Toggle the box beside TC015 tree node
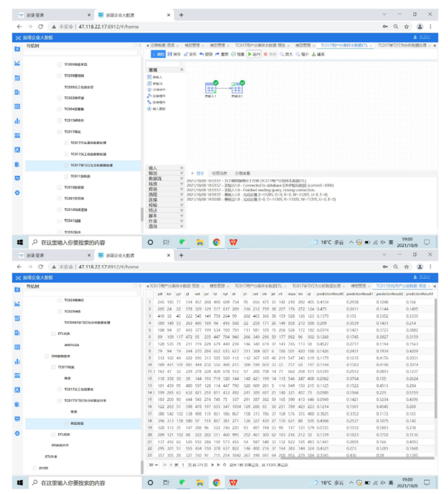The height and width of the screenshot is (494, 448). coord(59,120)
